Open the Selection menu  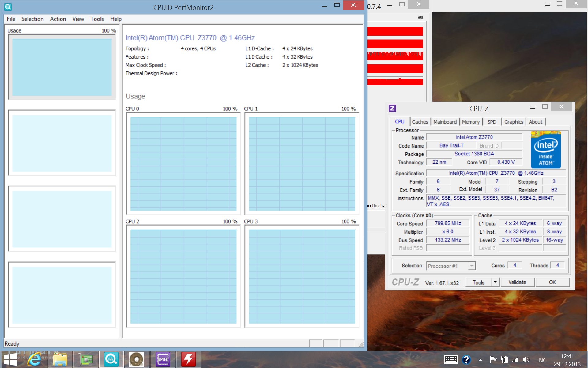[32, 19]
